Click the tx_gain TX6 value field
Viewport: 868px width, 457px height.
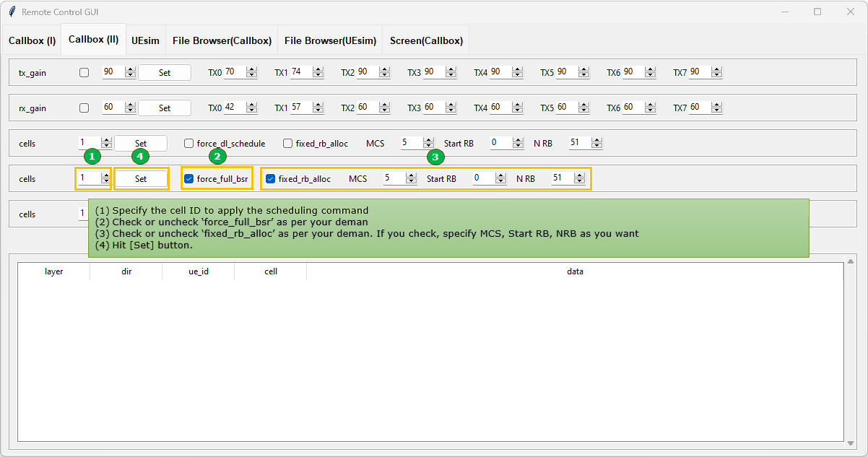(633, 72)
